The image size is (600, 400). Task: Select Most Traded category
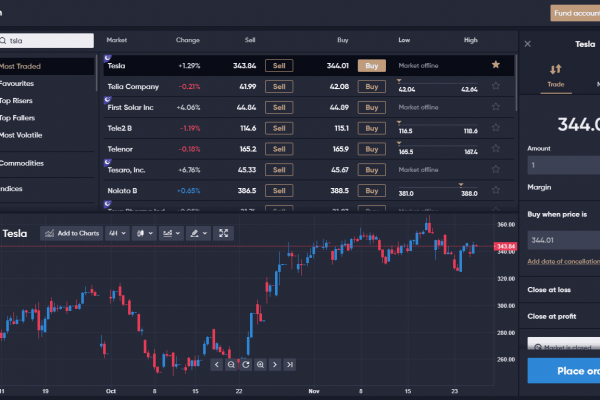coord(47,66)
